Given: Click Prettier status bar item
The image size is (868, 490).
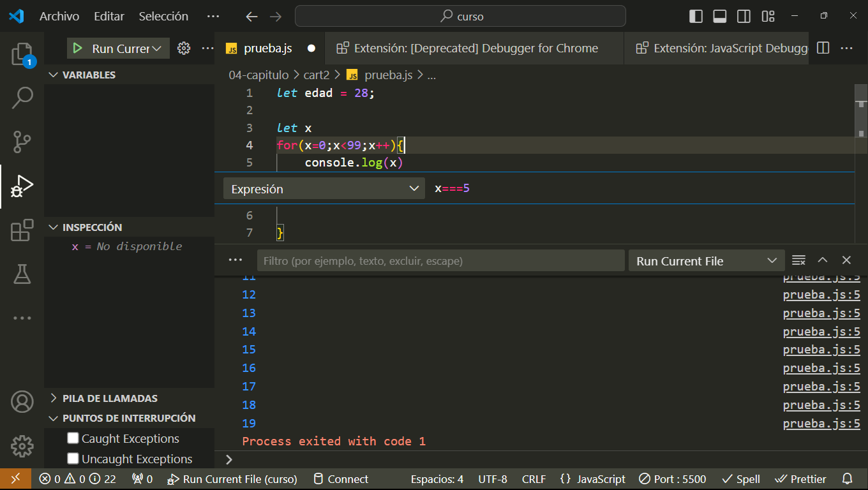Looking at the screenshot, I should pyautogui.click(x=800, y=479).
